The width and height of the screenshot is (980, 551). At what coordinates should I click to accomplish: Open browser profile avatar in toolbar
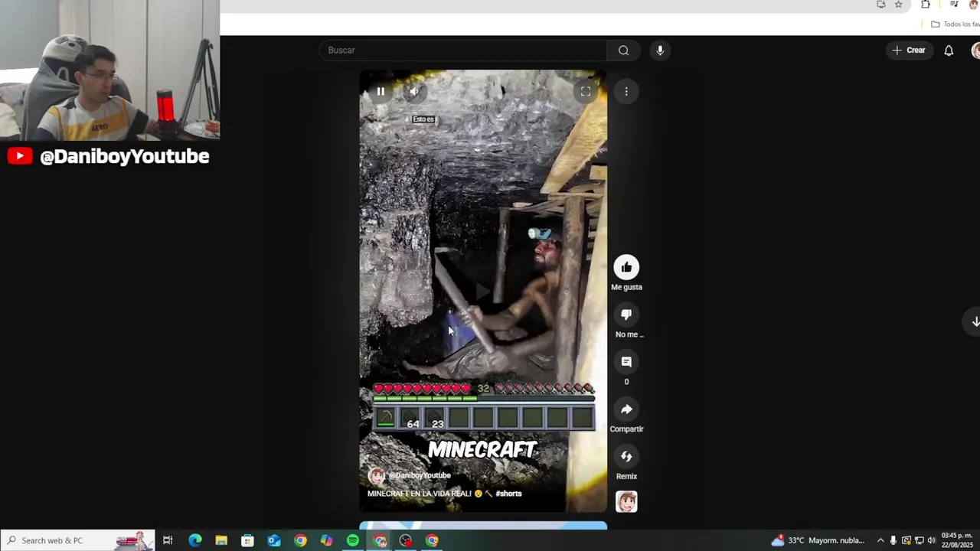coord(975,5)
